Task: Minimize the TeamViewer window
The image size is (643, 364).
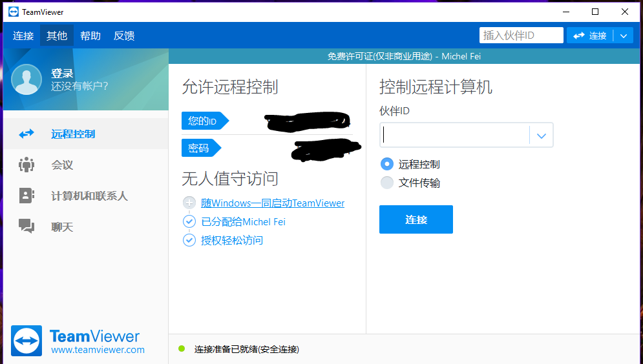Action: point(566,12)
